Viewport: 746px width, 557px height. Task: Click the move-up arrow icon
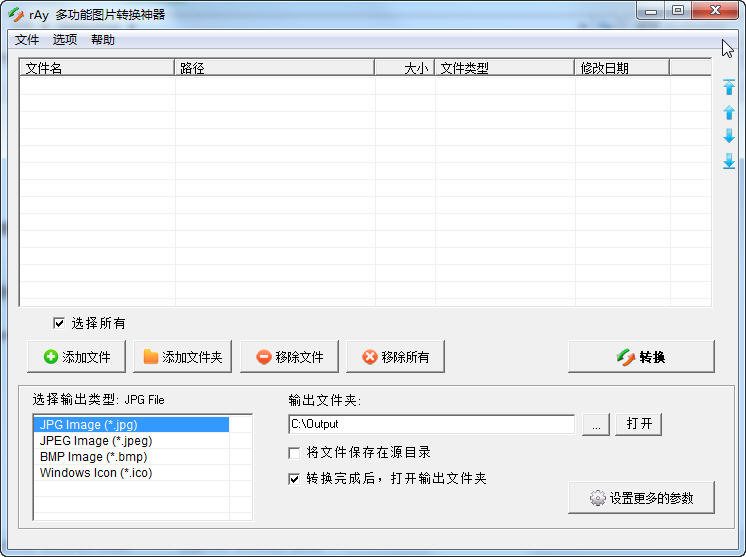click(728, 112)
